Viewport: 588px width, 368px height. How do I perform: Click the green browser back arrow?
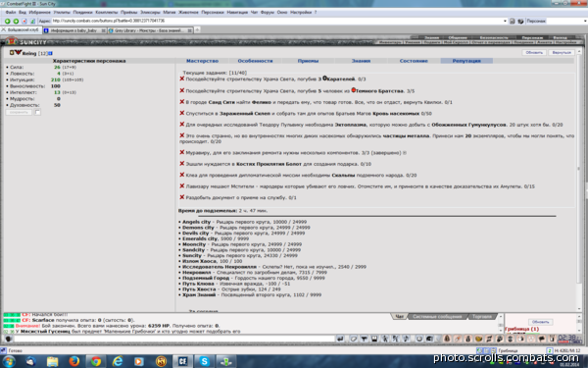point(7,21)
